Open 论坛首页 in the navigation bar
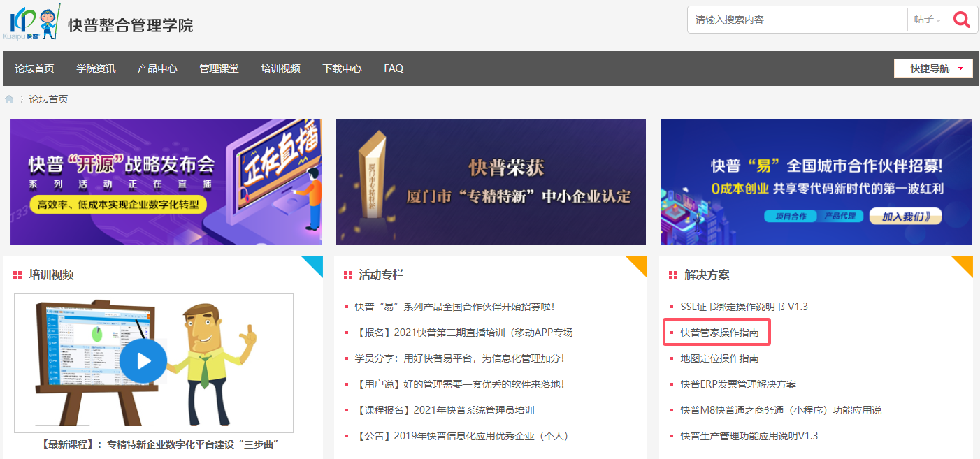The height and width of the screenshot is (459, 980). 34,68
